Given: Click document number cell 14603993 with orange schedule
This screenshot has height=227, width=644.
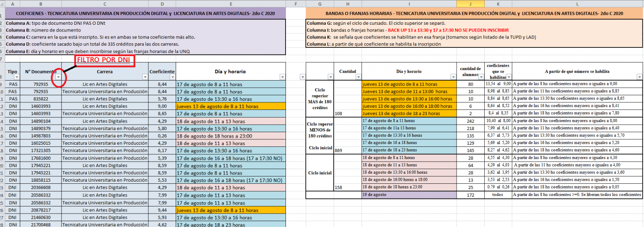Looking at the screenshot, I should 41,107.
